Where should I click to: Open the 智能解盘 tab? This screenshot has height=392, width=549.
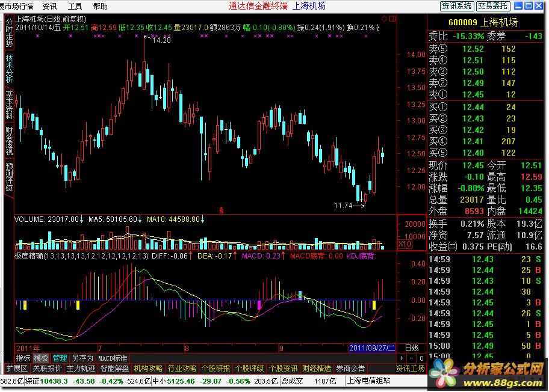pos(114,369)
